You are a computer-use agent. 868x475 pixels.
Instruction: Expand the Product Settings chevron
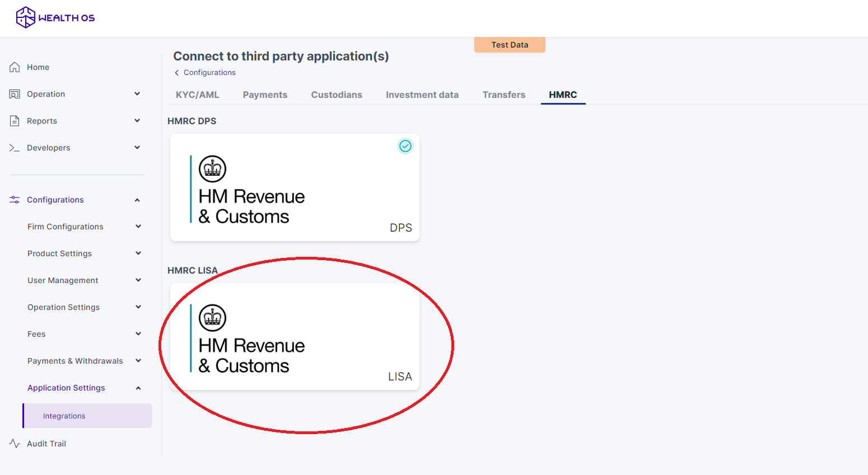pos(138,253)
